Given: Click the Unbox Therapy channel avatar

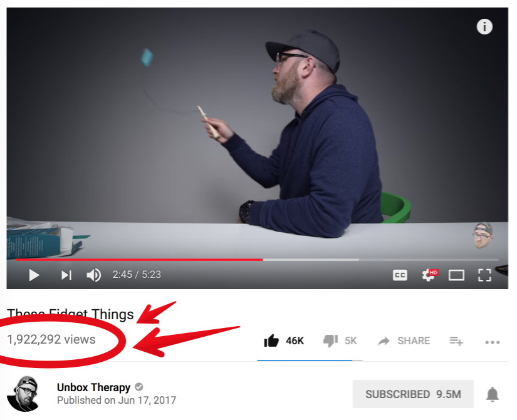Looking at the screenshot, I should click(x=23, y=394).
